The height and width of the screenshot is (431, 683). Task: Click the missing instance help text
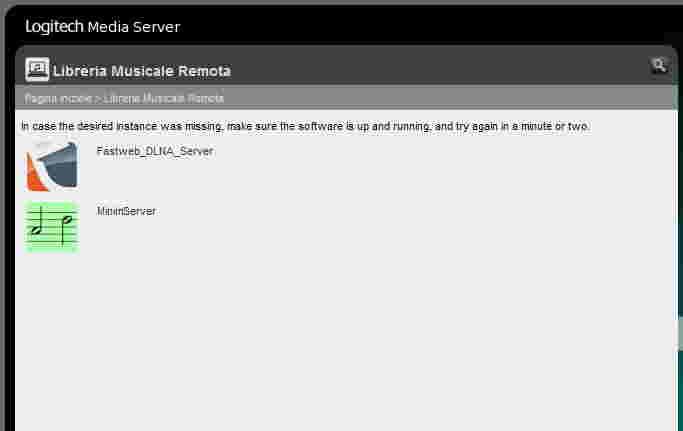click(x=305, y=126)
